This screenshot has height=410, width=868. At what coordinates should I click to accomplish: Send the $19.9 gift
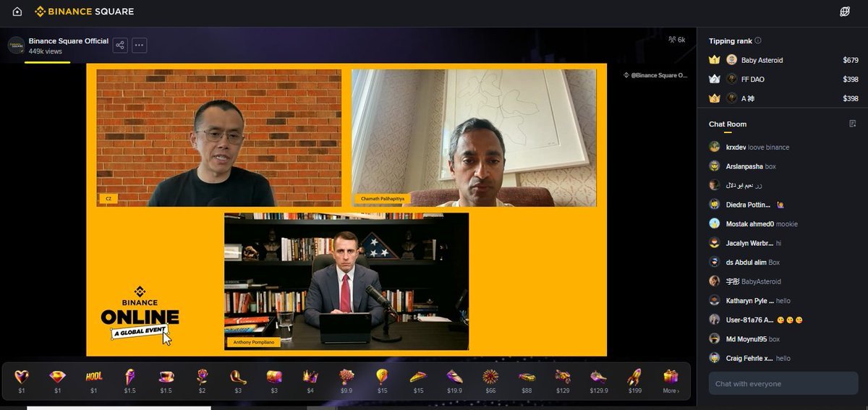coord(454,380)
